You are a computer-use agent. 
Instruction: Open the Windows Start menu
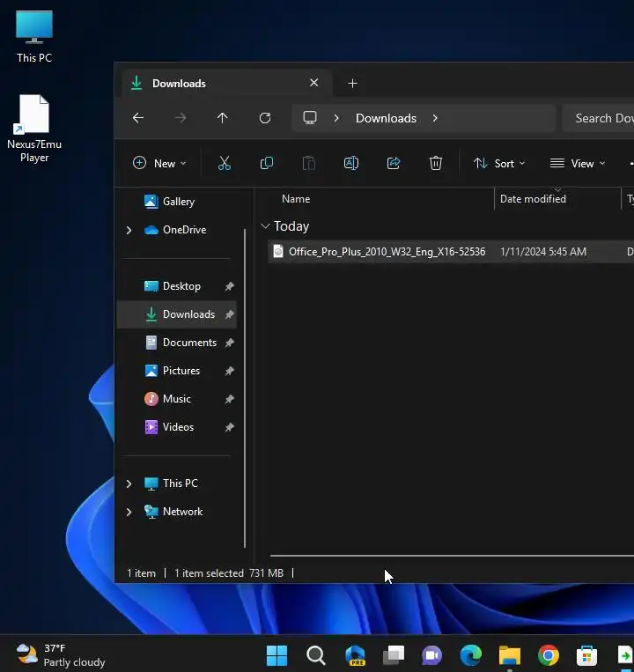coord(276,655)
